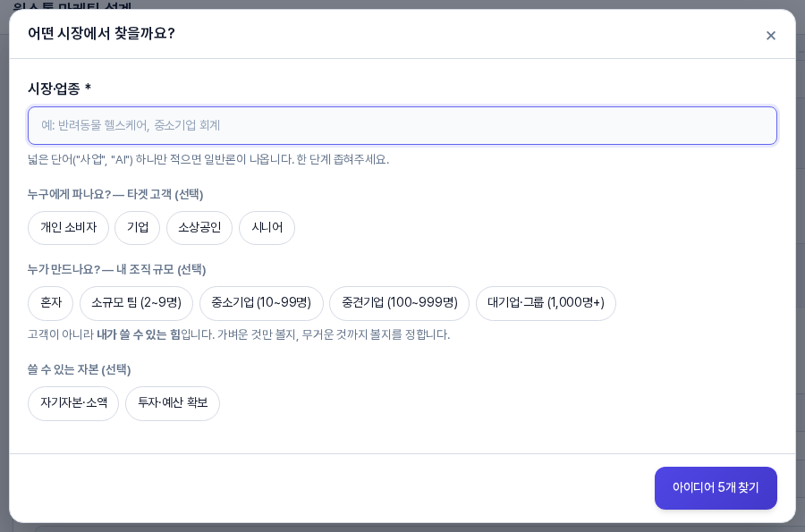Close the market selection dialog

point(771,36)
